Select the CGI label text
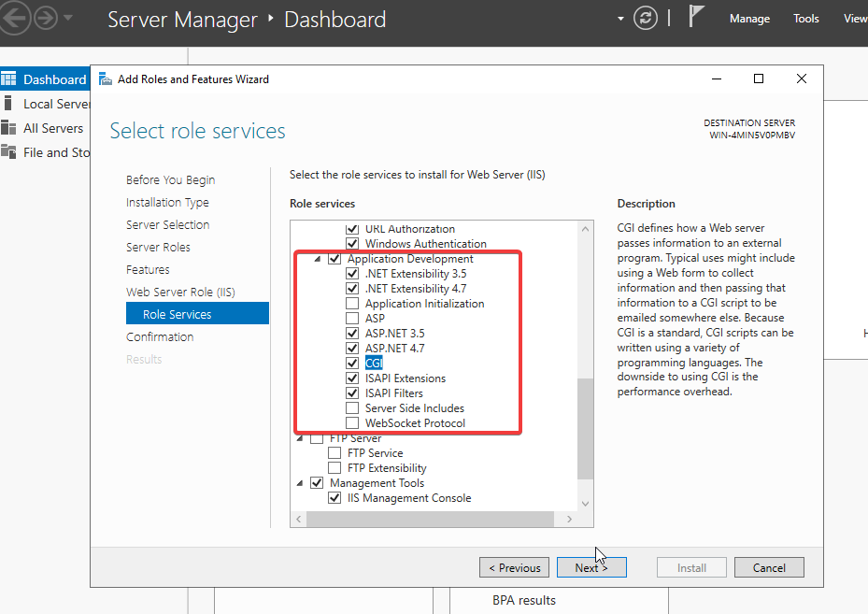The width and height of the screenshot is (868, 614). coord(374,364)
